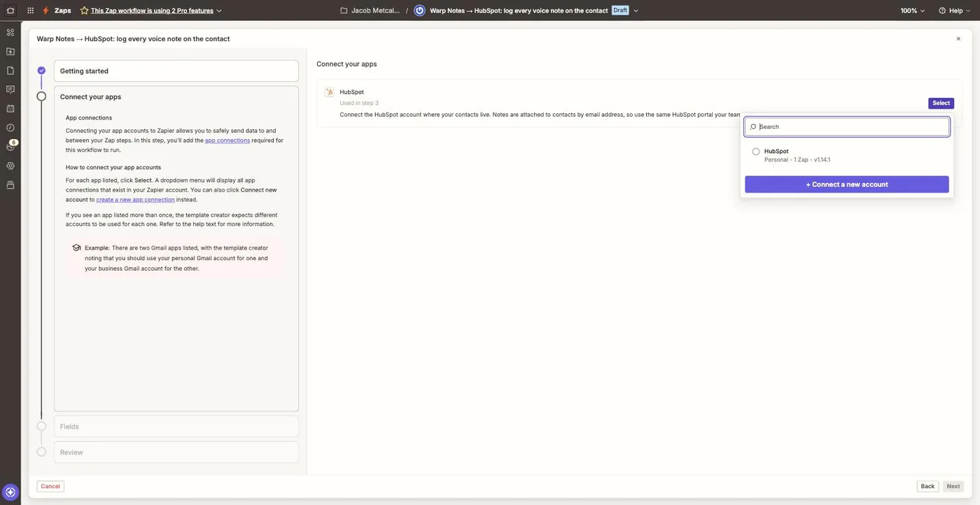Click the star icon beside Pro features notice
This screenshot has width=980, height=505.
click(x=85, y=10)
